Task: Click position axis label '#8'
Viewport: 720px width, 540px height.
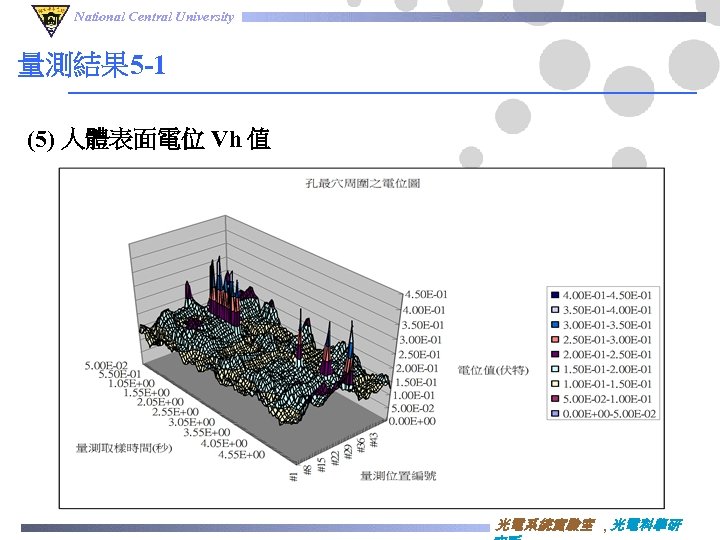Action: click(x=308, y=470)
